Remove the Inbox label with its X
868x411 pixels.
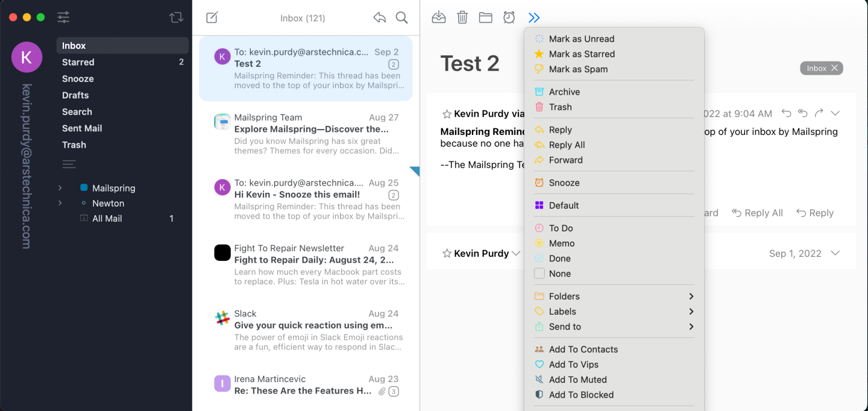point(835,68)
